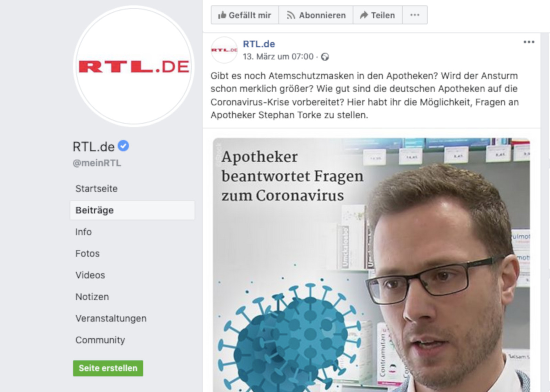
Task: Click the public globe icon beside the post date
Action: pyautogui.click(x=325, y=57)
